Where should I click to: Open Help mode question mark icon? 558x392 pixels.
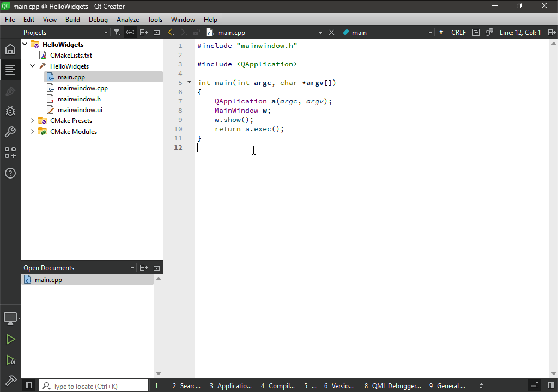[x=10, y=174]
